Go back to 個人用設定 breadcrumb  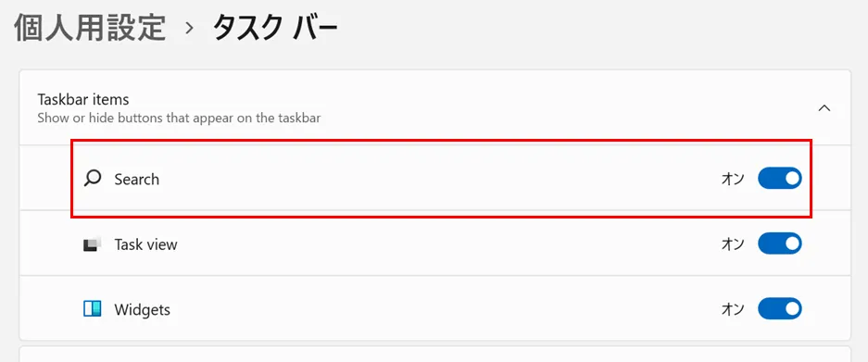pos(90,29)
